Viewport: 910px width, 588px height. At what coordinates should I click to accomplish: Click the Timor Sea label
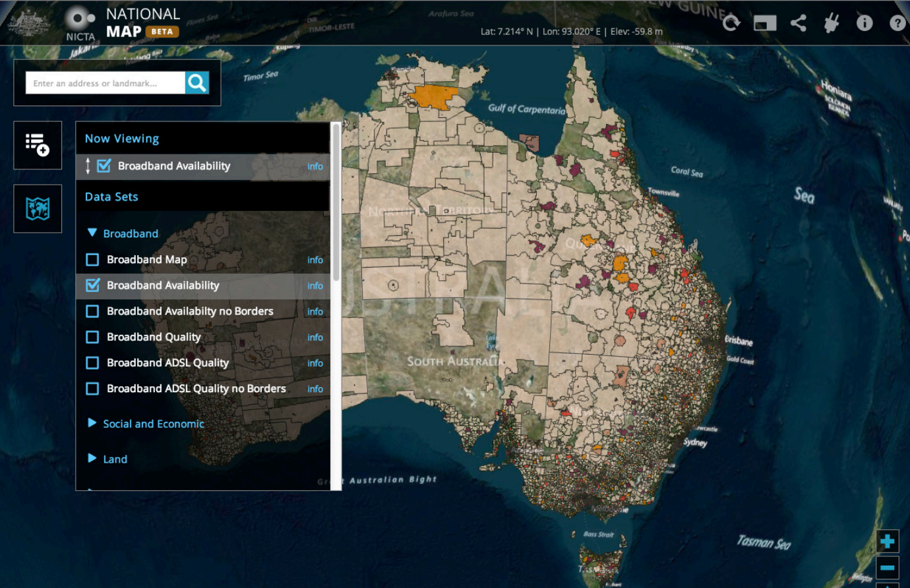pyautogui.click(x=260, y=76)
